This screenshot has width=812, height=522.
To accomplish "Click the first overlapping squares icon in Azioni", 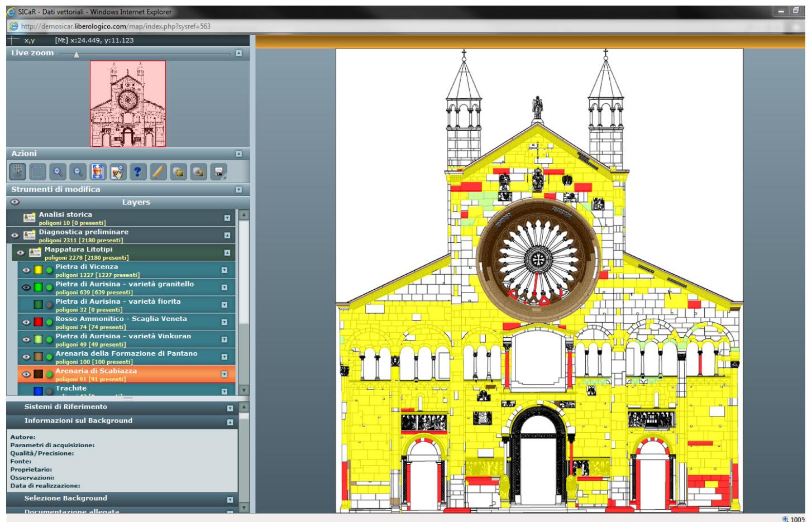I will [x=178, y=172].
